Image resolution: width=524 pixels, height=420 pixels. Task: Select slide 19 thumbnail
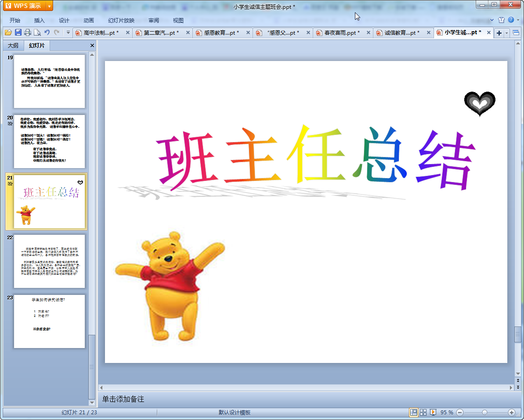tap(50, 81)
